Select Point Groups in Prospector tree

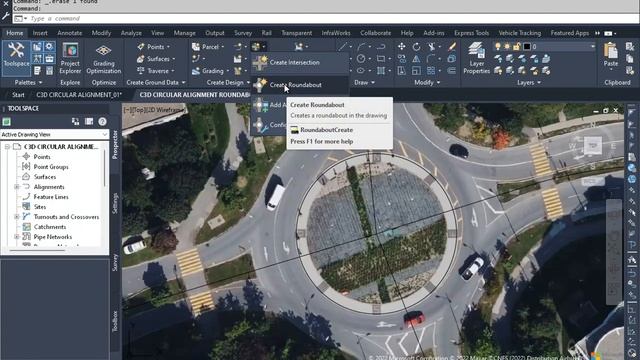pyautogui.click(x=51, y=167)
